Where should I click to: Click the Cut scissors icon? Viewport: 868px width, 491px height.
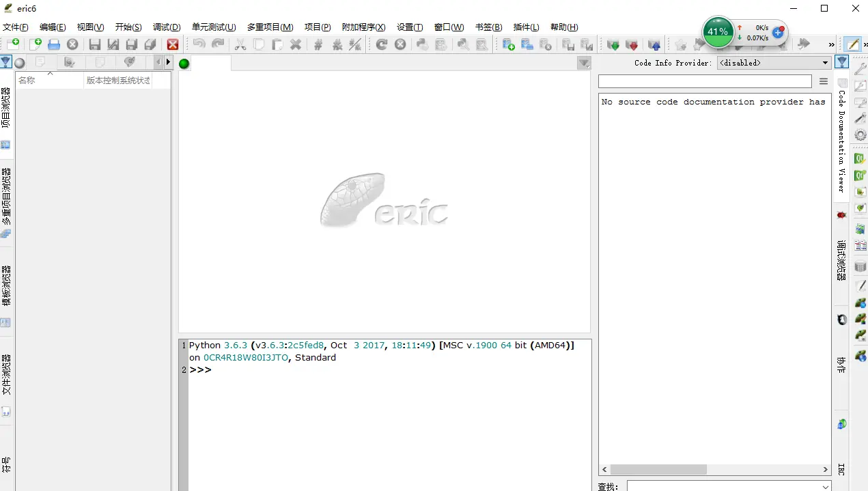pos(240,44)
